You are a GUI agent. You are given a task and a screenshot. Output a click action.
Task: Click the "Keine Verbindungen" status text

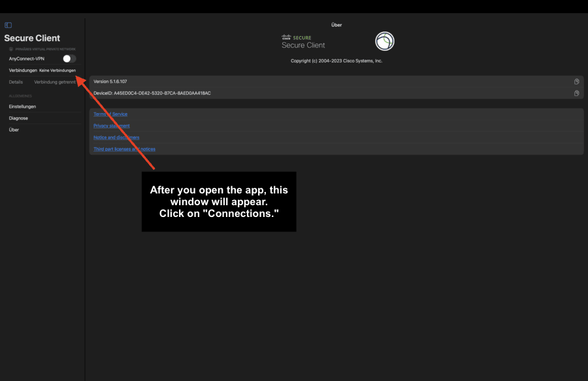click(x=57, y=70)
